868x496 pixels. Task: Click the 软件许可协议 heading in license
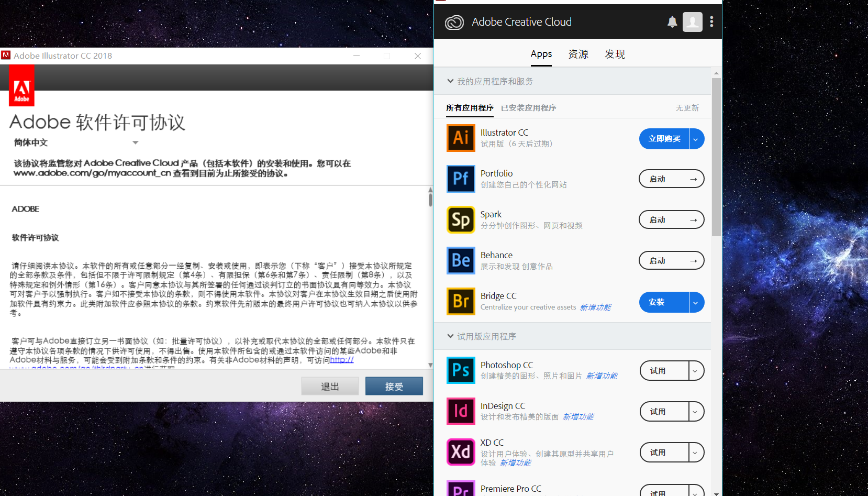tap(36, 238)
